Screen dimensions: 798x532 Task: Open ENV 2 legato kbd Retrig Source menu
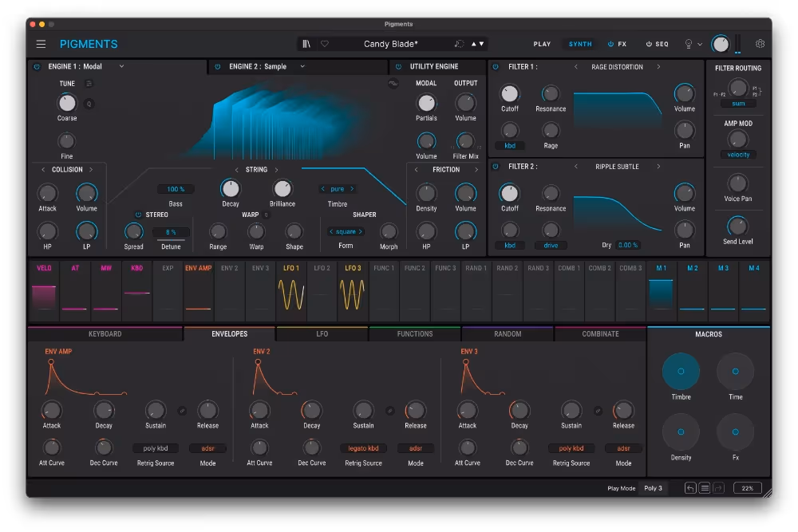point(363,448)
